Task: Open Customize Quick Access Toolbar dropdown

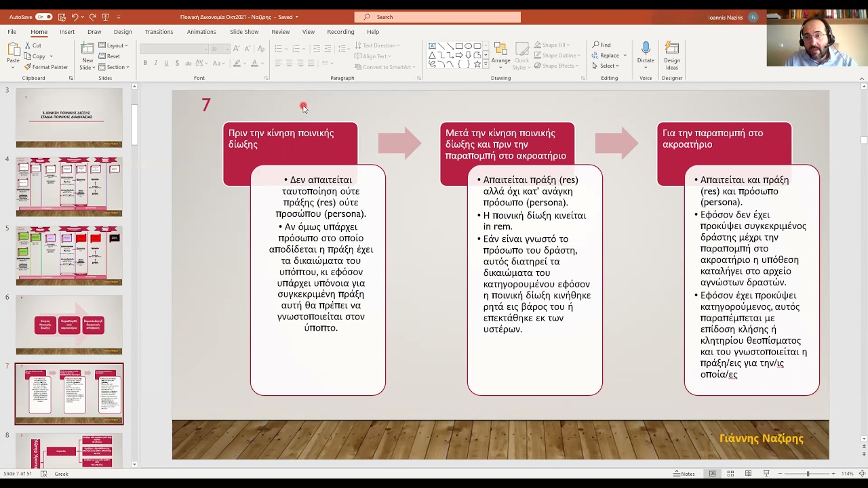Action: click(119, 17)
